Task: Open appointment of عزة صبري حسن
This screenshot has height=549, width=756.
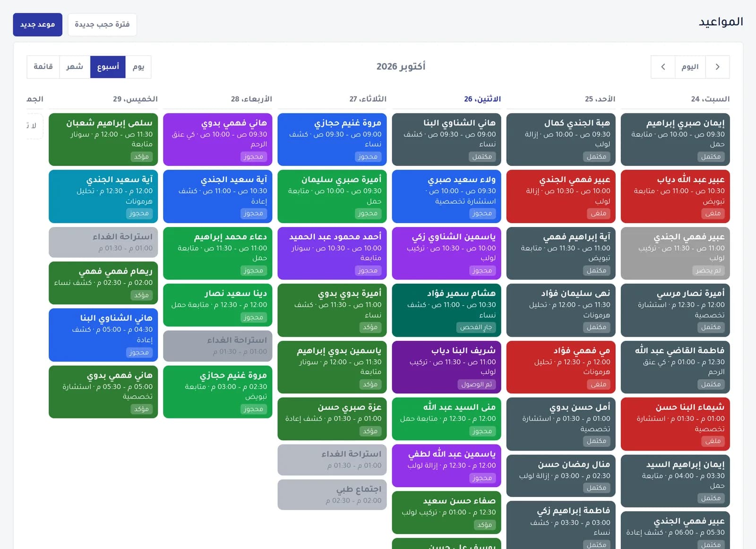Action: point(332,419)
